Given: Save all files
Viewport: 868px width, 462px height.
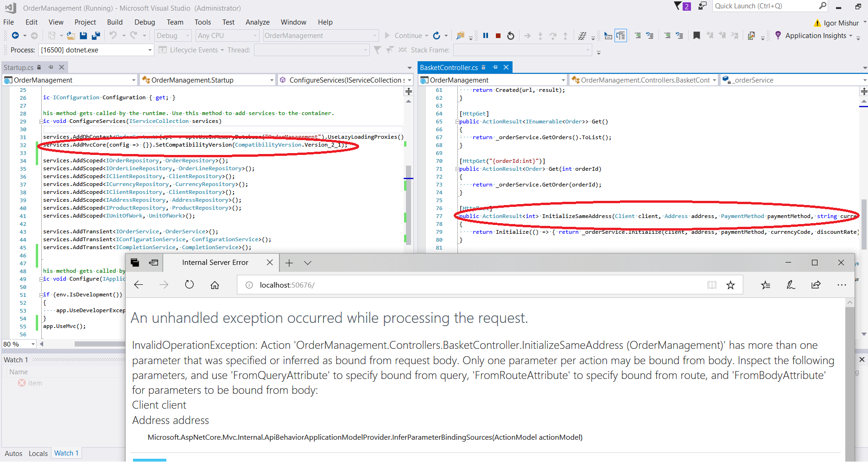Looking at the screenshot, I should (x=96, y=36).
